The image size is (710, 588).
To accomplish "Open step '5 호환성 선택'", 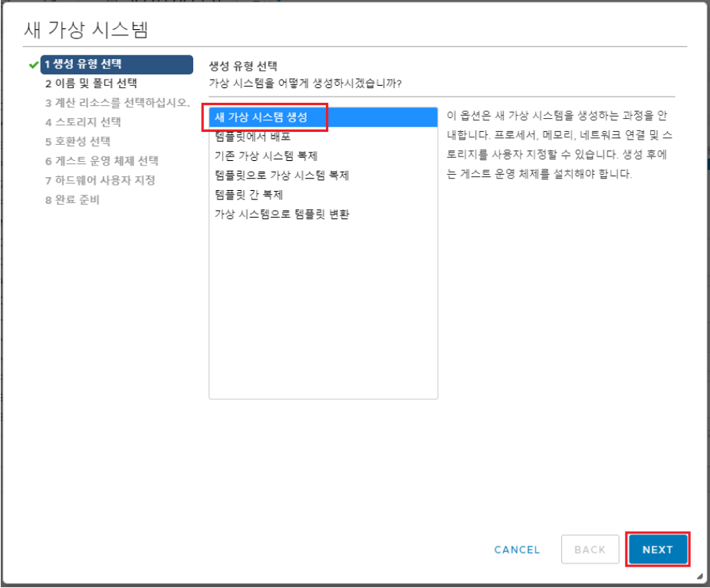I will pyautogui.click(x=77, y=142).
